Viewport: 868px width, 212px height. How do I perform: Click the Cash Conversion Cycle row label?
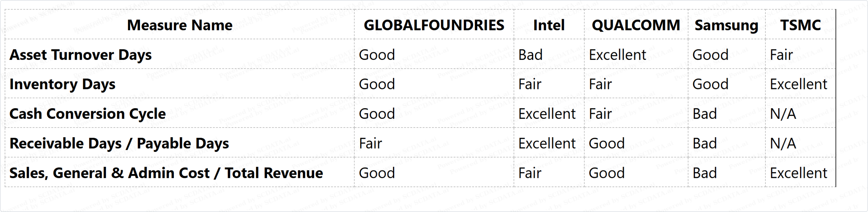click(x=88, y=114)
